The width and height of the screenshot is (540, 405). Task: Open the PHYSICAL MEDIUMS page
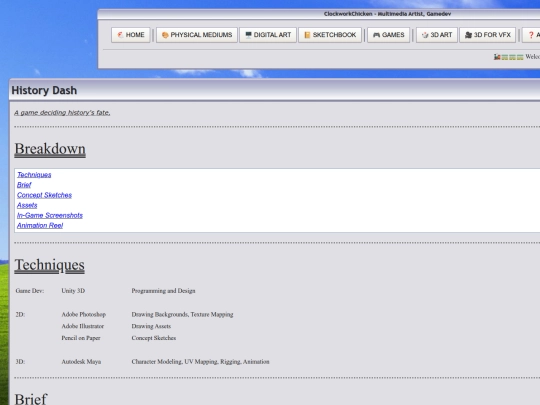pos(197,35)
